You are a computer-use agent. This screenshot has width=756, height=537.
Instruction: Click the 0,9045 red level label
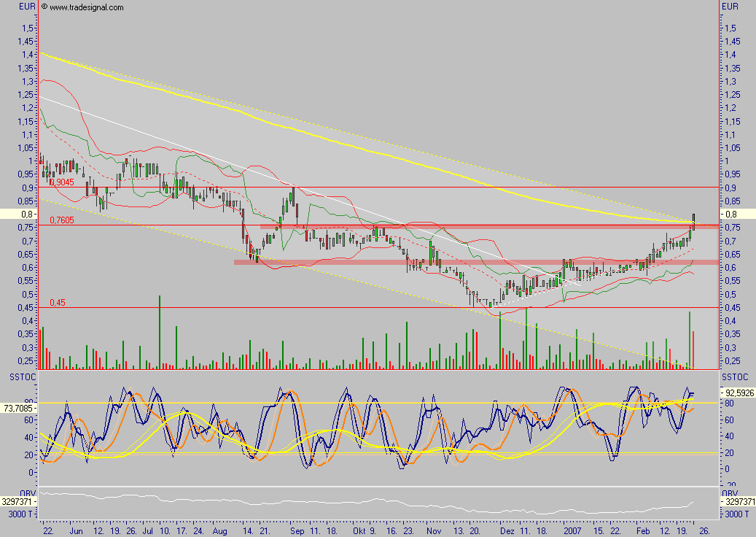[x=62, y=182]
